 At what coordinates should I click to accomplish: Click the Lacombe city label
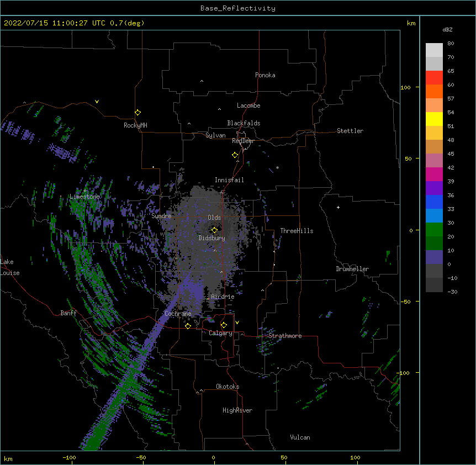pyautogui.click(x=248, y=105)
